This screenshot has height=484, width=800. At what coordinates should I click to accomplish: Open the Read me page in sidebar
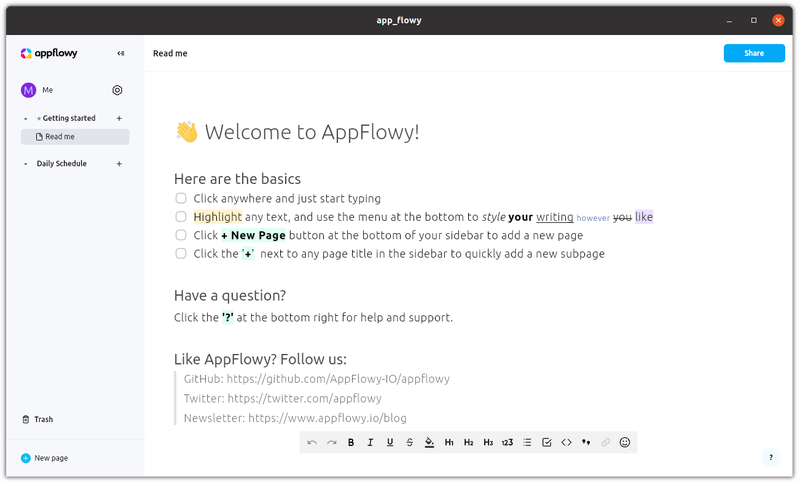coord(75,137)
